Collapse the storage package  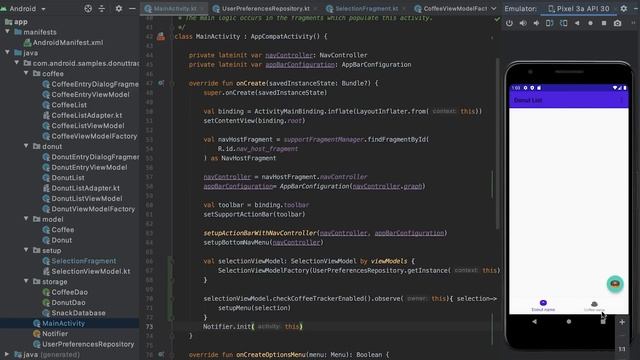click(27, 281)
